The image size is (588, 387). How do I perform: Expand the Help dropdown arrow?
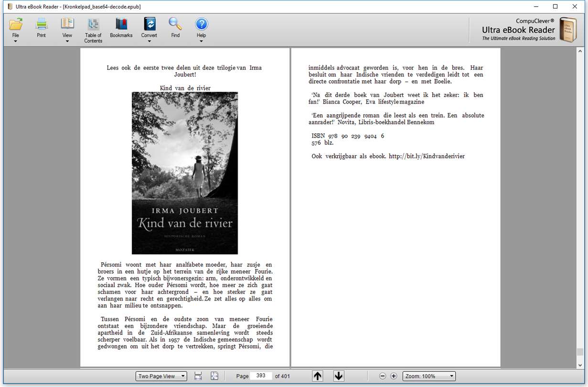202,41
